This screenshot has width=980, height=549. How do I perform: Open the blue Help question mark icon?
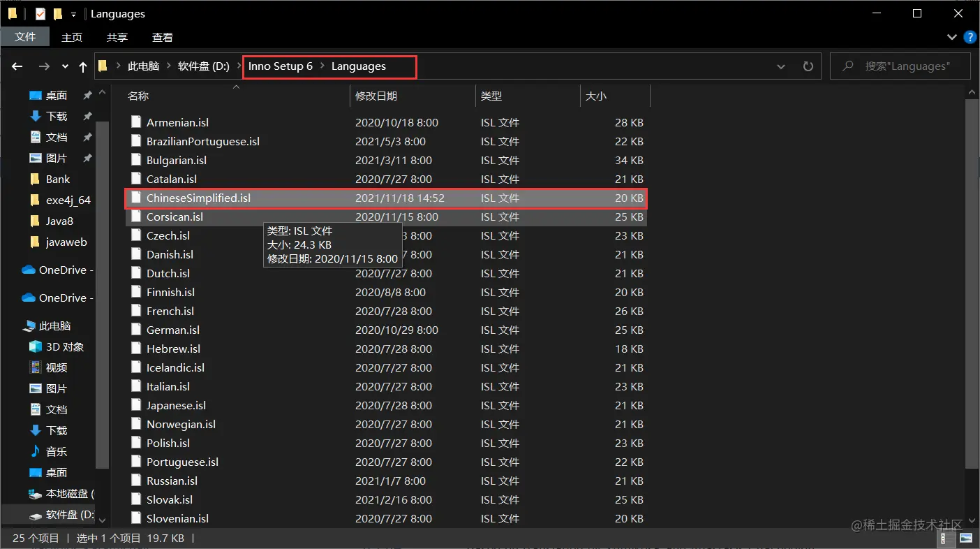pyautogui.click(x=970, y=37)
